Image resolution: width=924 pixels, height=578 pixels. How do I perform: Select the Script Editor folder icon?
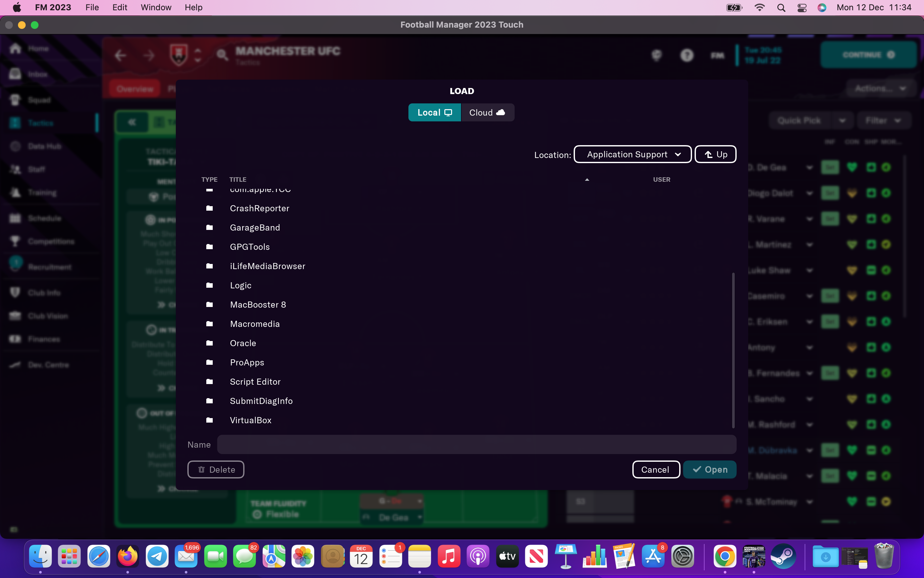209,381
